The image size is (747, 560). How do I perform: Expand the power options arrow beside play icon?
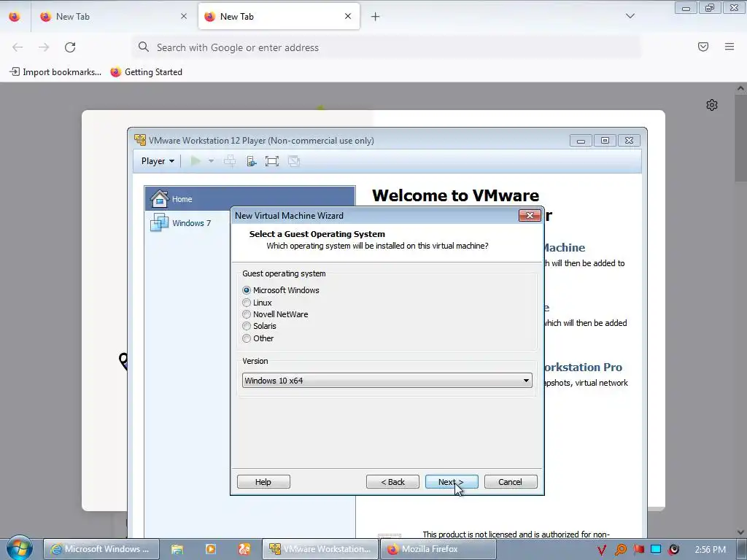pos(211,161)
